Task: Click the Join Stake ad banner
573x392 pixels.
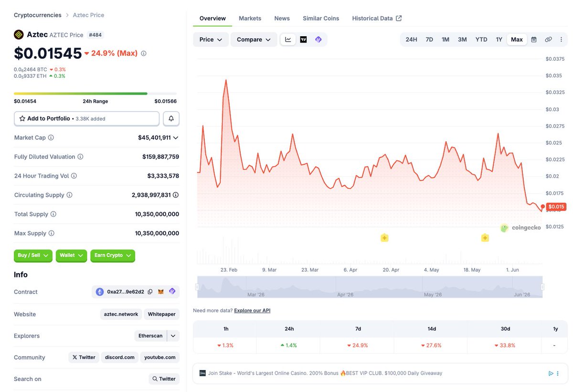Action: [x=381, y=373]
